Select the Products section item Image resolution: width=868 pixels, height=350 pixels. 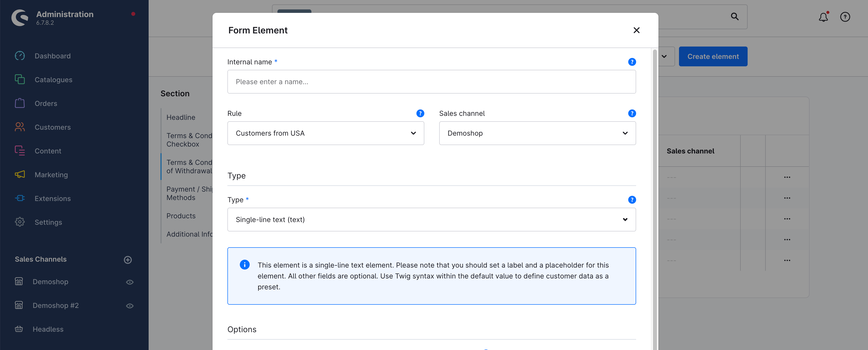[x=181, y=216]
